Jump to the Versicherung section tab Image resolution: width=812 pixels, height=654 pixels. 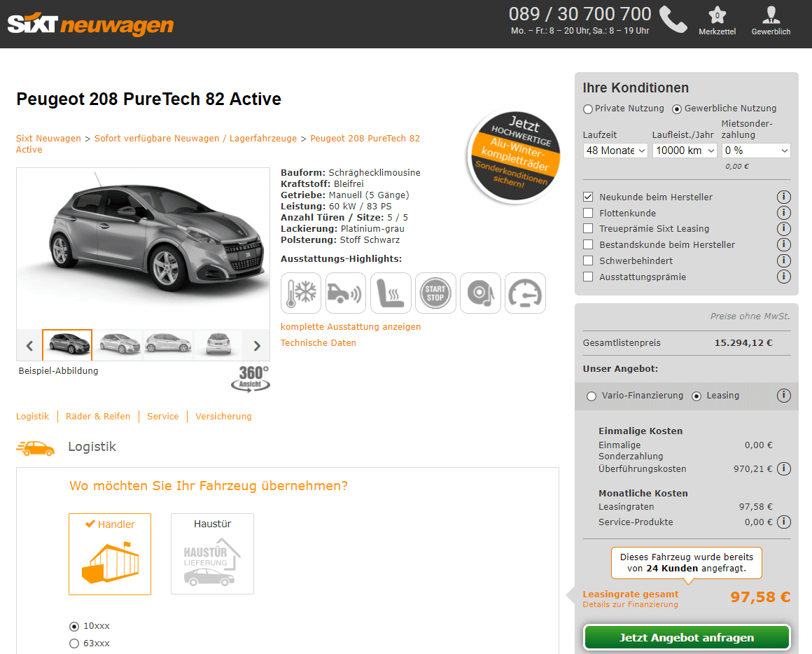click(224, 417)
